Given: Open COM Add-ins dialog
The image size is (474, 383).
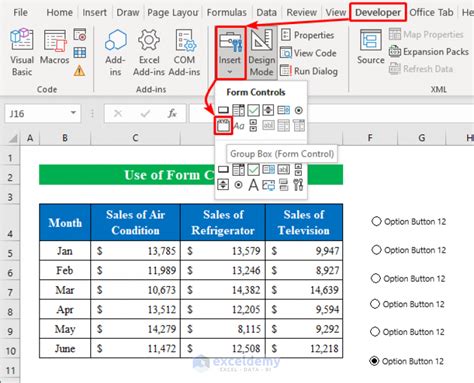Looking at the screenshot, I should pos(184,53).
